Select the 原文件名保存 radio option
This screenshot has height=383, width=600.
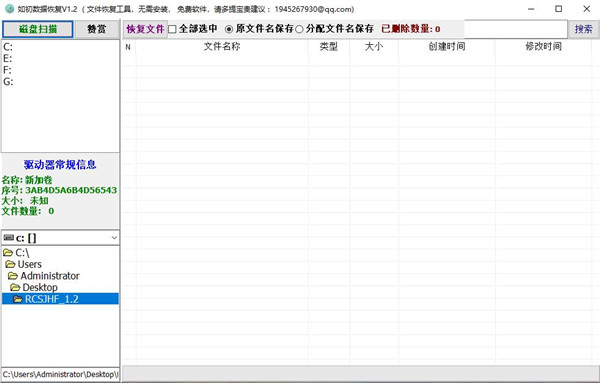229,29
